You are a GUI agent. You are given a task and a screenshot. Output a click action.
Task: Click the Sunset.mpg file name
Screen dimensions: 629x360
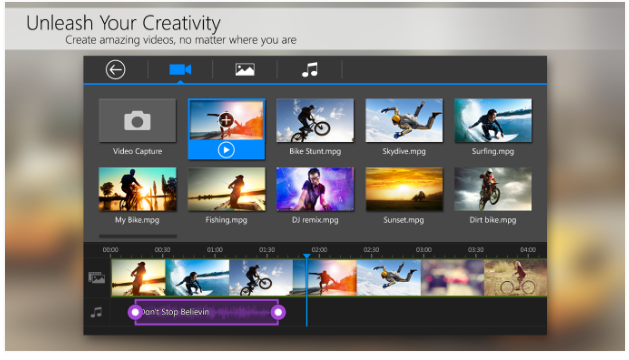404,220
